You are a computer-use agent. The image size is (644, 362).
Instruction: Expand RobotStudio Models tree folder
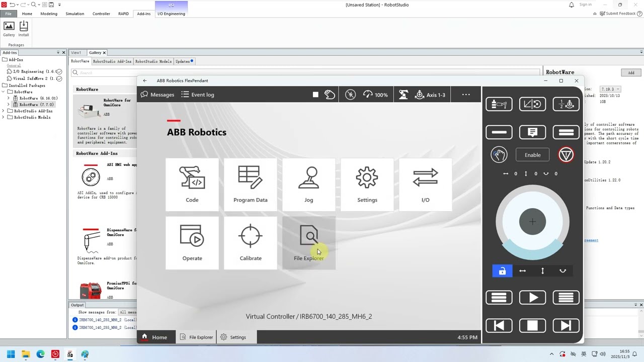coord(4,117)
